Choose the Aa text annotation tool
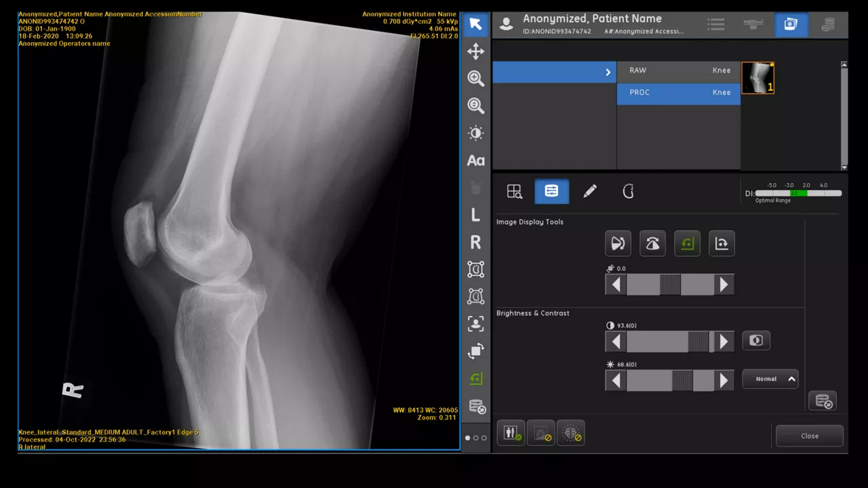Screen dimensions: 868x488 (475, 161)
